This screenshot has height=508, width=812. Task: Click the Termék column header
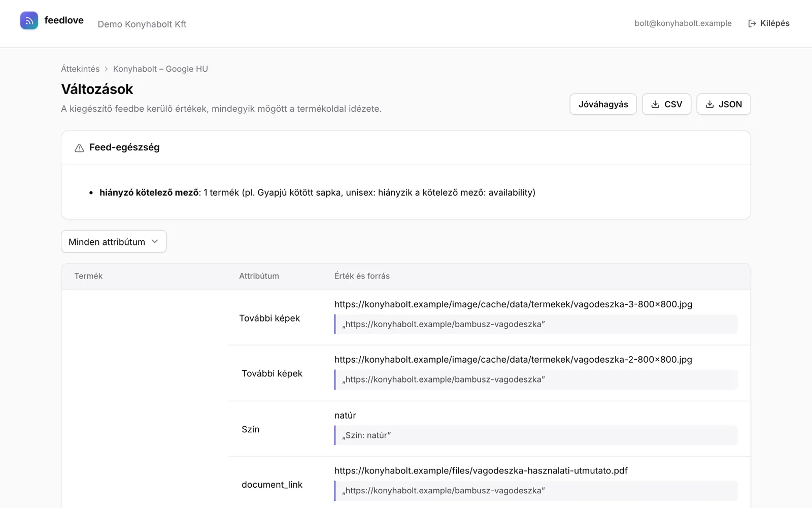coord(88,276)
